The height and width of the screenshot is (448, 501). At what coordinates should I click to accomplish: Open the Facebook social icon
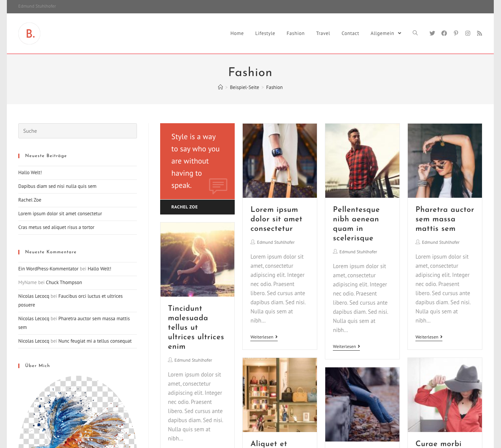point(444,33)
